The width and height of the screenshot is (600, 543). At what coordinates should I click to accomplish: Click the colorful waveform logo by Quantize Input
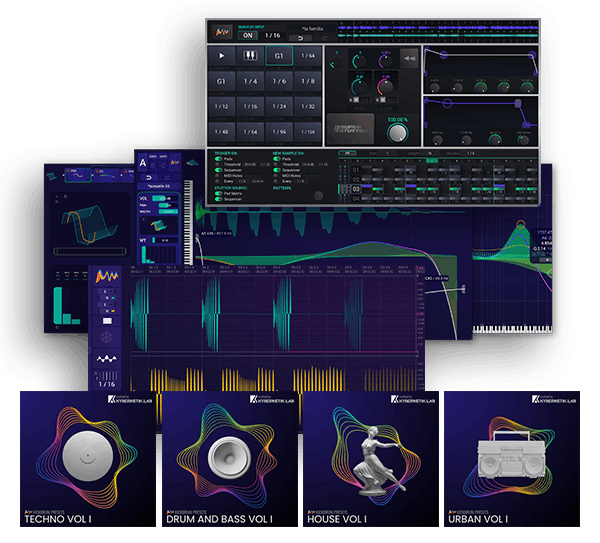tap(222, 32)
